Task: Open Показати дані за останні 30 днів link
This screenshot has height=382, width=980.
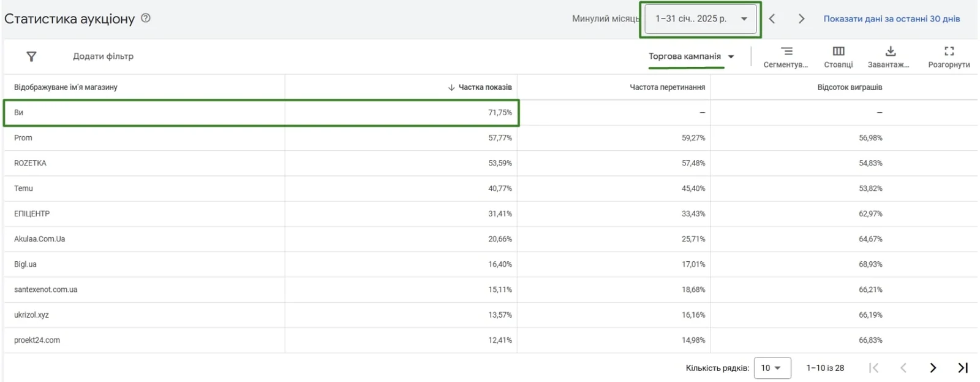Action: point(892,19)
